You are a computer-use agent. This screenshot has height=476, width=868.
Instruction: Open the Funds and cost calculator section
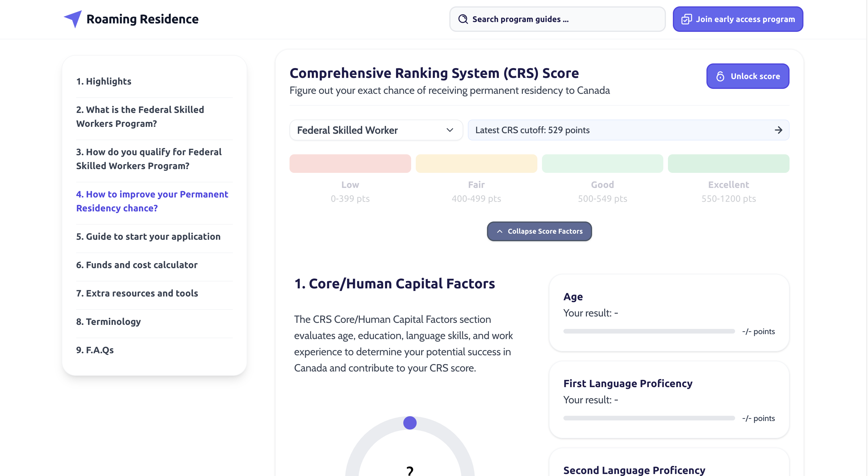(x=137, y=265)
